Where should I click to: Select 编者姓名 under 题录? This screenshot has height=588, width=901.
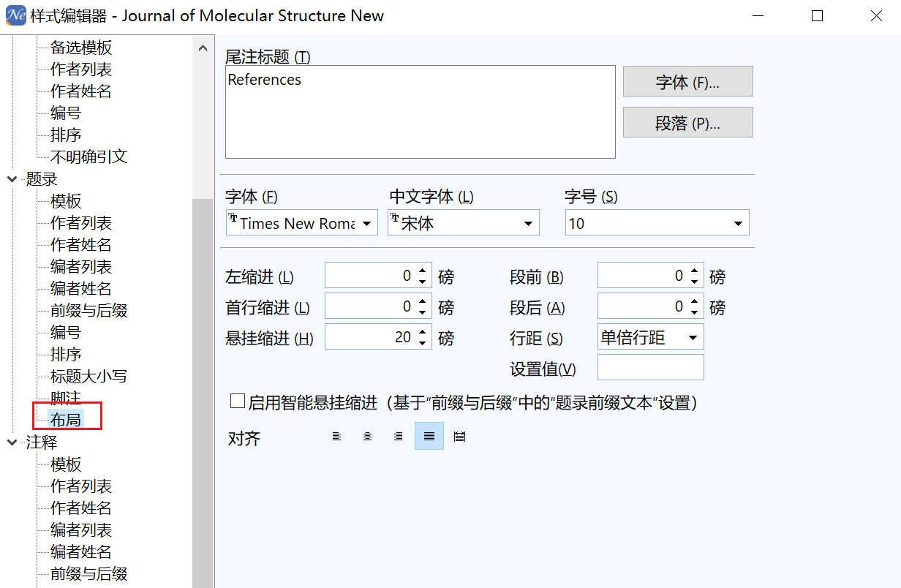81,288
